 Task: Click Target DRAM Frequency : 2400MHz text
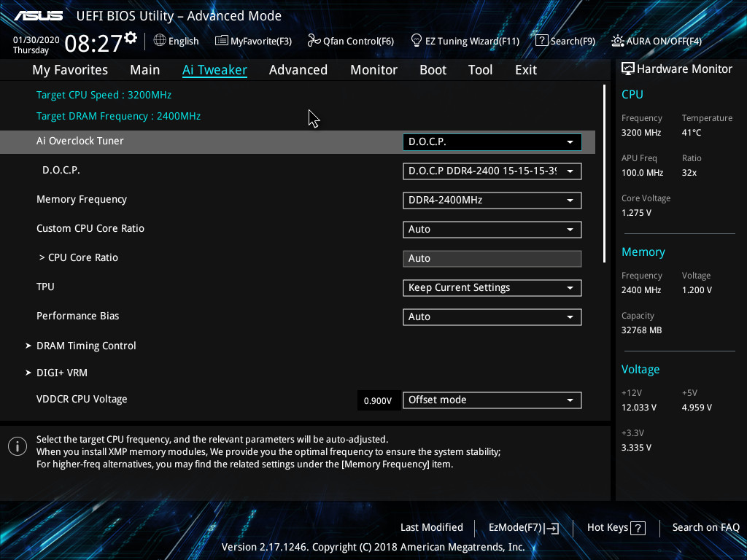(x=119, y=116)
